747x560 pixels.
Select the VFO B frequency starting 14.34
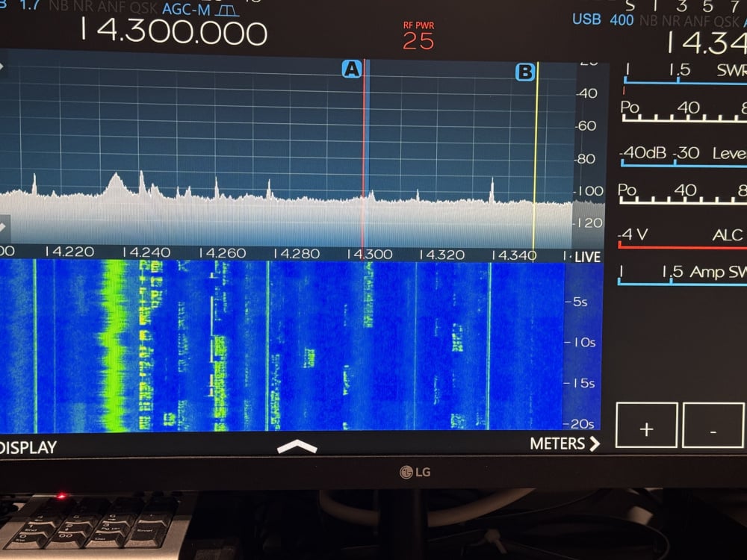(x=707, y=43)
